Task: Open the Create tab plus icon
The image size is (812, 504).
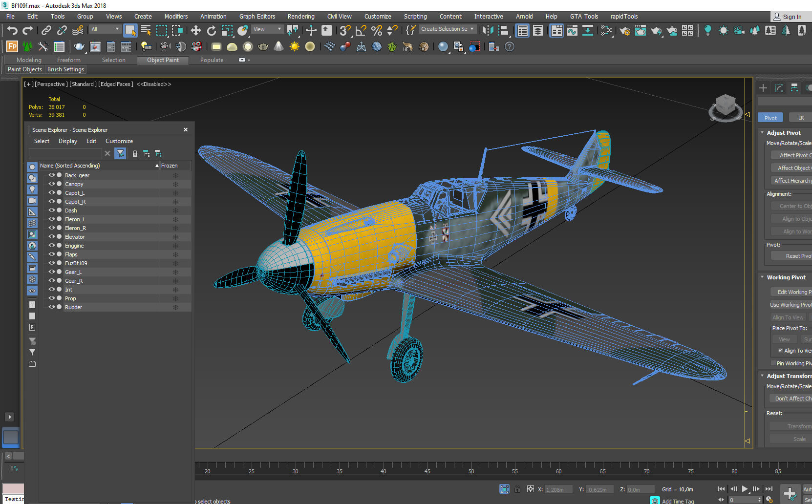Action: (763, 88)
